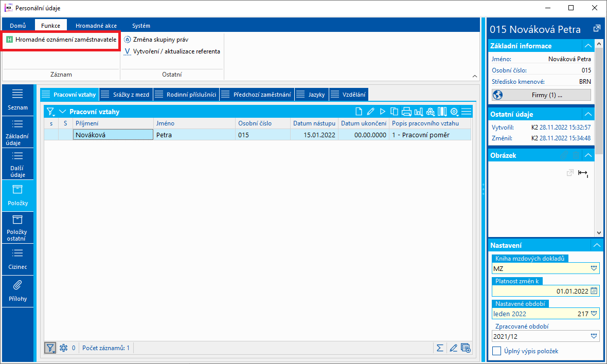
Task: Edit record with the pencil icon
Action: [x=370, y=112]
